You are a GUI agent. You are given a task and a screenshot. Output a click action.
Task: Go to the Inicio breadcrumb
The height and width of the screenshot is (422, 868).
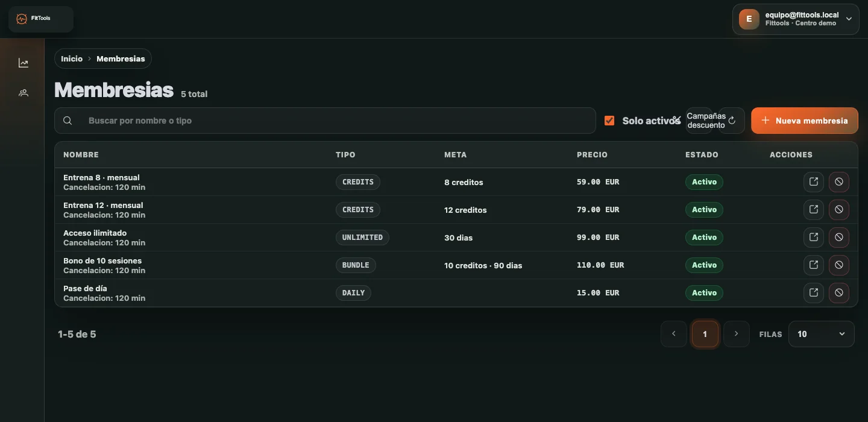point(72,59)
